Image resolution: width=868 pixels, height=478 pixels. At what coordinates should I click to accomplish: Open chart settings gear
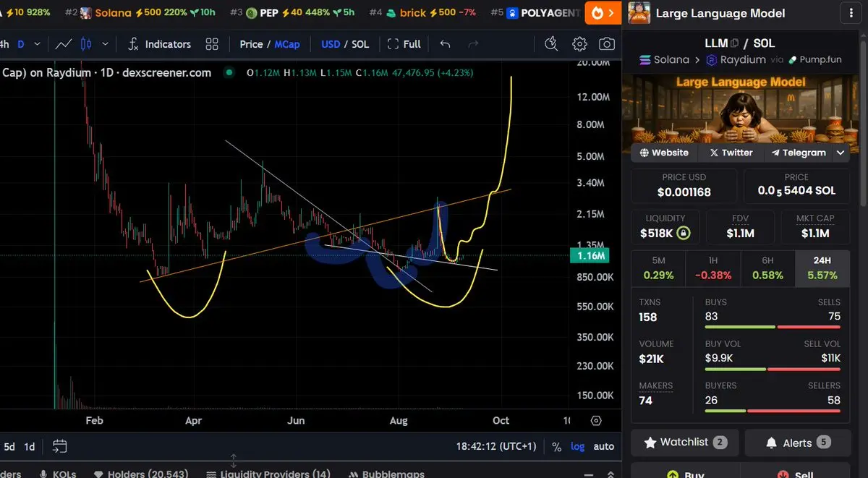click(x=579, y=44)
